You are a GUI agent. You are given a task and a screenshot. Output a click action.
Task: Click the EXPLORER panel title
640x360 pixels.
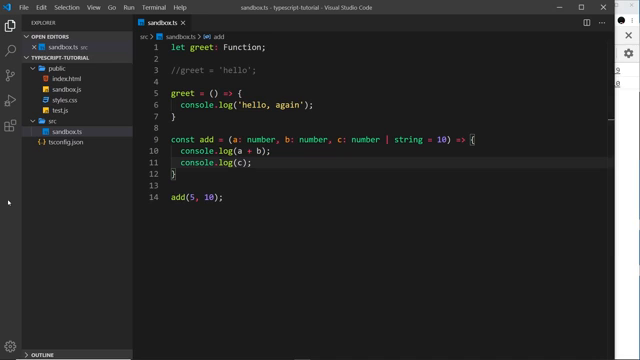pyautogui.click(x=43, y=23)
